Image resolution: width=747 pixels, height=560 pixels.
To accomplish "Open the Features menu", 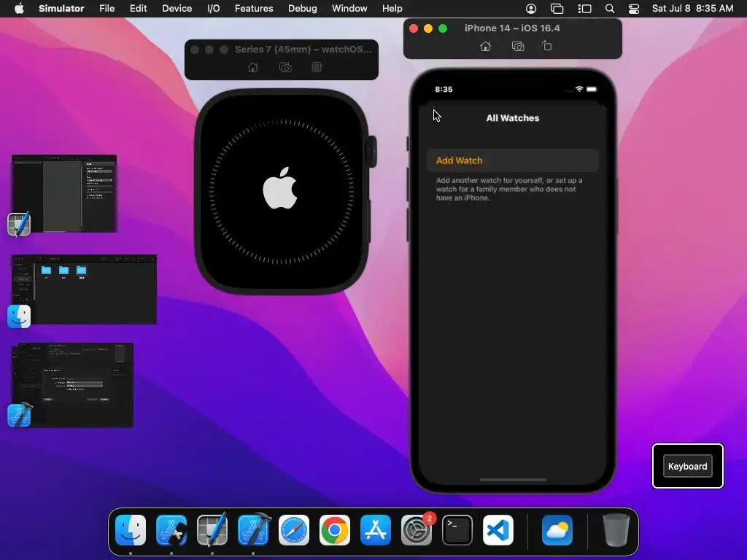I will pyautogui.click(x=254, y=9).
